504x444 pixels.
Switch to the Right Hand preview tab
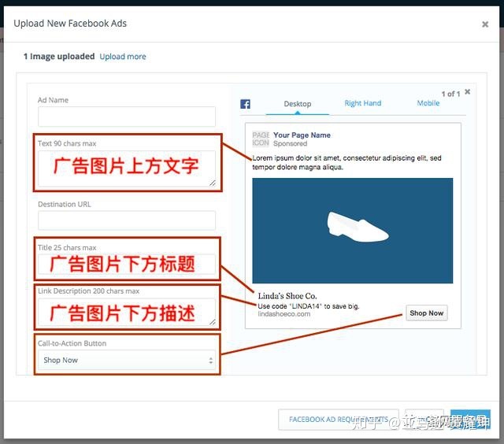pos(362,103)
